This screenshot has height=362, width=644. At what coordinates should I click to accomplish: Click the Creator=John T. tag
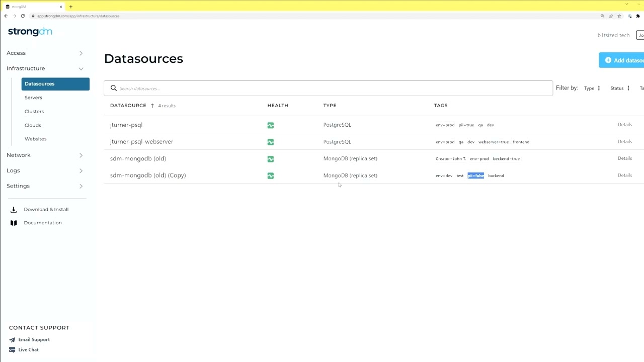coord(451,159)
